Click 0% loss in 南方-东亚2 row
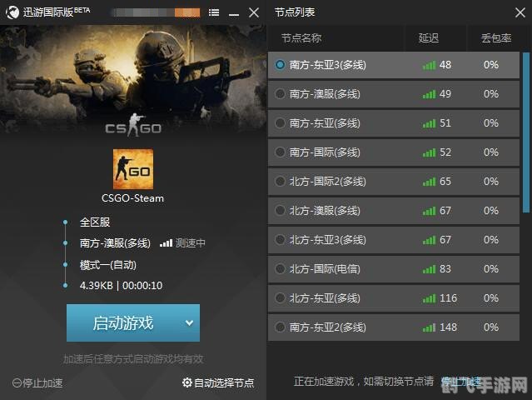The width and height of the screenshot is (532, 400). (491, 327)
